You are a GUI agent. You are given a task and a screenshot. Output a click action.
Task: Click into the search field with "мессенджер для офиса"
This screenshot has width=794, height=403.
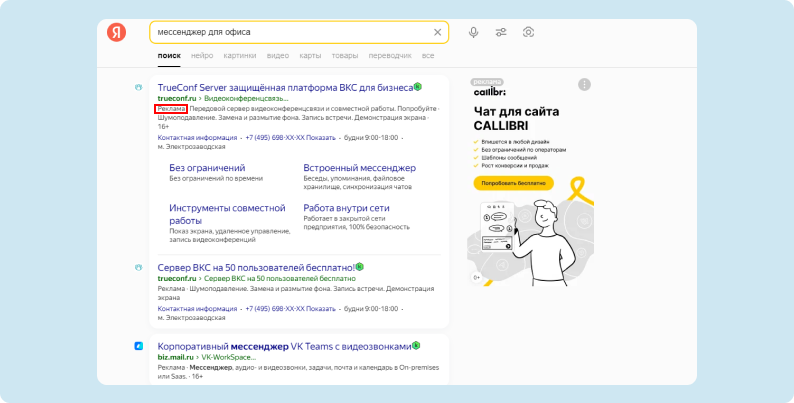click(x=290, y=32)
